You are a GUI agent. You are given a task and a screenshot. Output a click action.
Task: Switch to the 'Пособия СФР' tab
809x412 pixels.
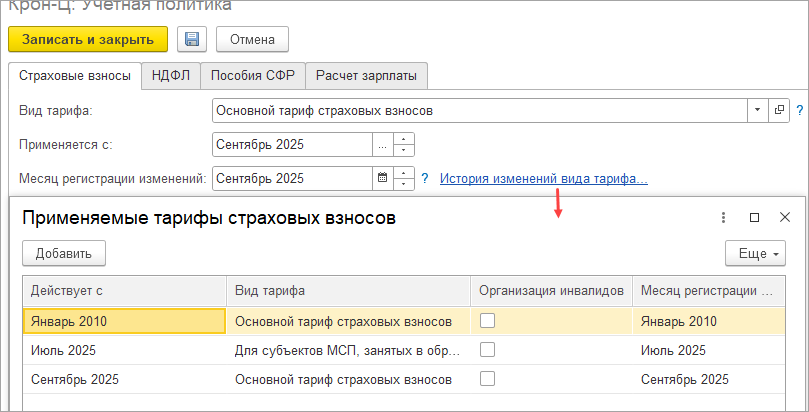click(252, 75)
